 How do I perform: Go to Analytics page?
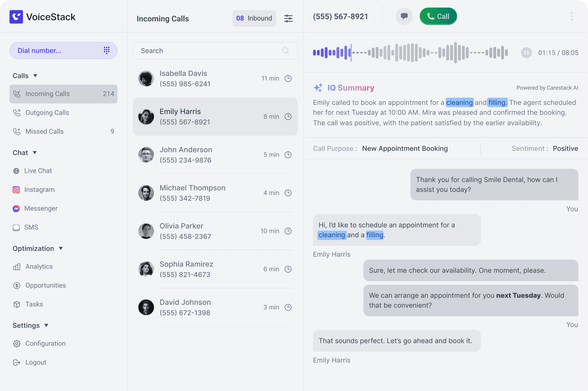pos(39,267)
